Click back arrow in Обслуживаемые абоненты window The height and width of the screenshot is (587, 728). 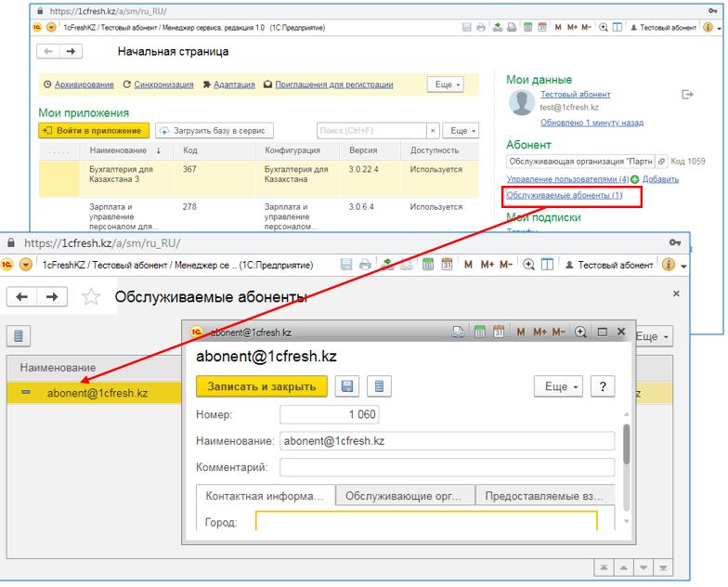click(22, 297)
